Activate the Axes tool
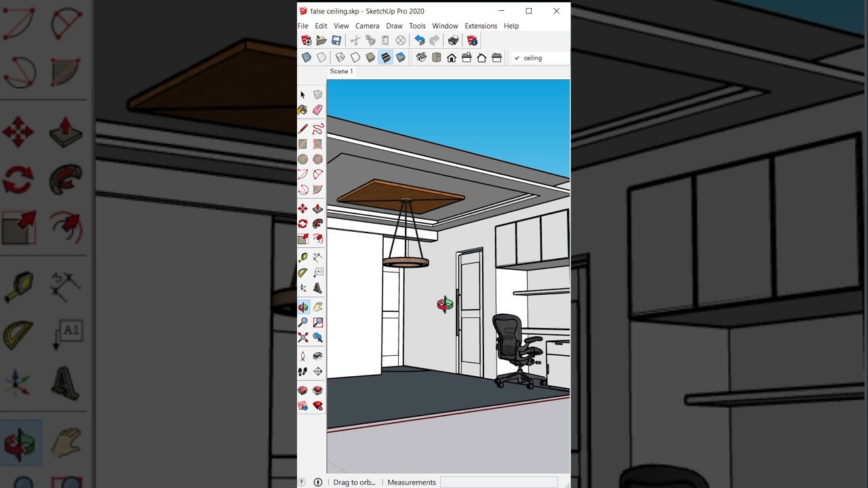 302,288
